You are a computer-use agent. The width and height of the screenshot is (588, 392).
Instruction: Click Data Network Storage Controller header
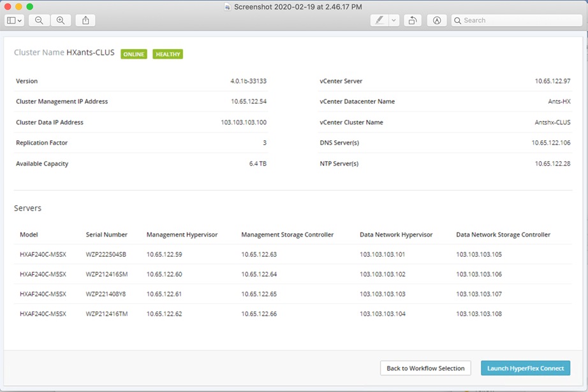click(503, 235)
